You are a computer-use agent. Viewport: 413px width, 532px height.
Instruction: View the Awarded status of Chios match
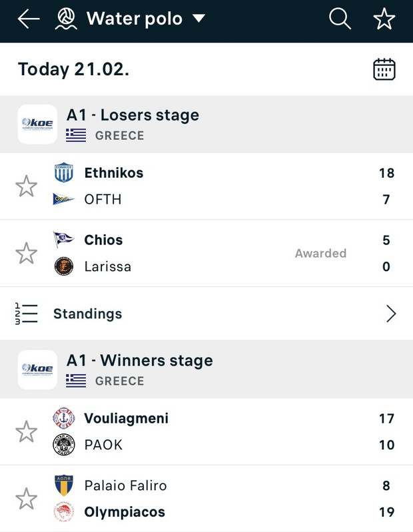tap(320, 253)
